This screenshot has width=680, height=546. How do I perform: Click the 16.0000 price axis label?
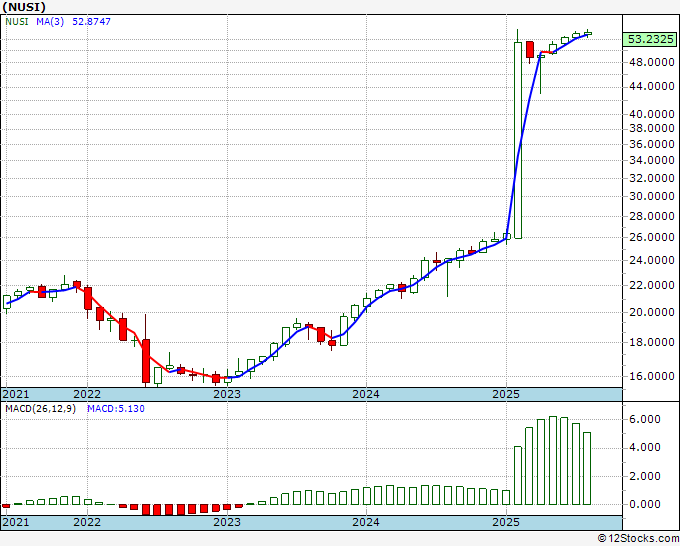coord(651,376)
